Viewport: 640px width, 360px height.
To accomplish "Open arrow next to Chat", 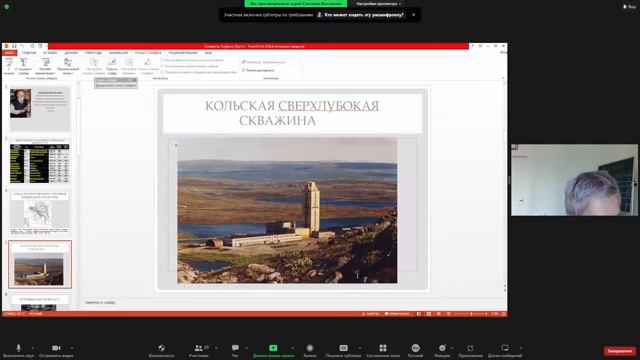I will 247,348.
